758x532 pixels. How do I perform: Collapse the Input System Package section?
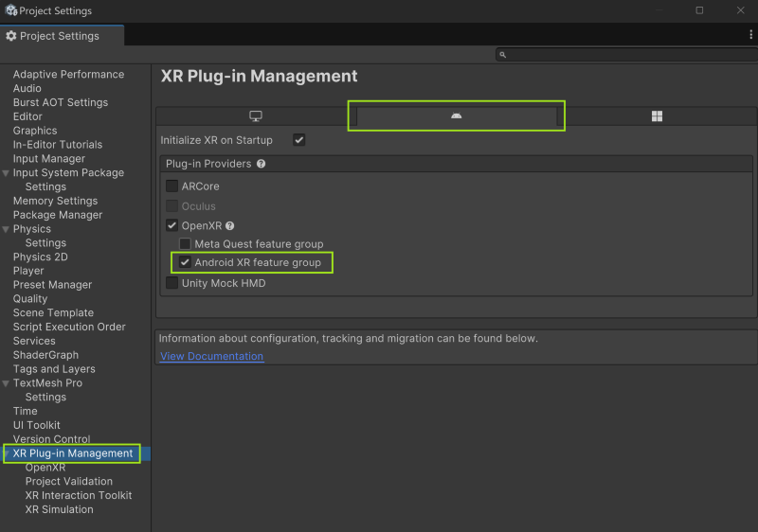click(x=7, y=173)
